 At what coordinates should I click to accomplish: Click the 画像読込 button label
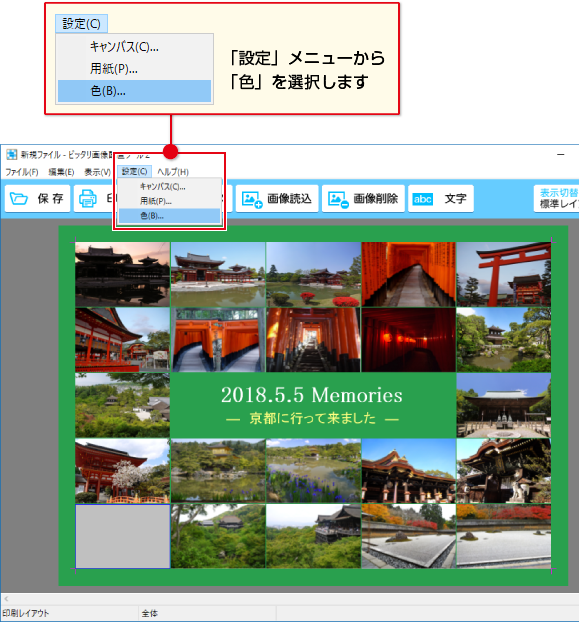tap(289, 199)
